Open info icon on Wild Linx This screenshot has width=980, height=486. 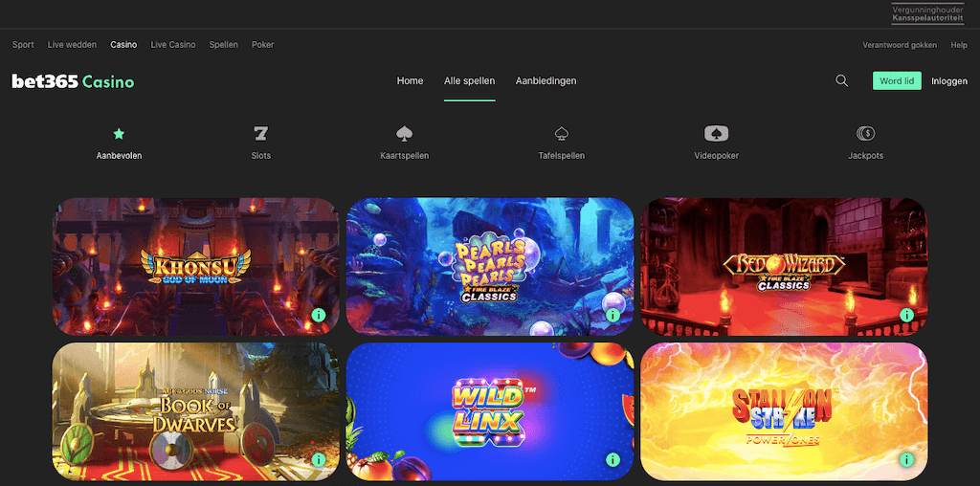coord(612,460)
